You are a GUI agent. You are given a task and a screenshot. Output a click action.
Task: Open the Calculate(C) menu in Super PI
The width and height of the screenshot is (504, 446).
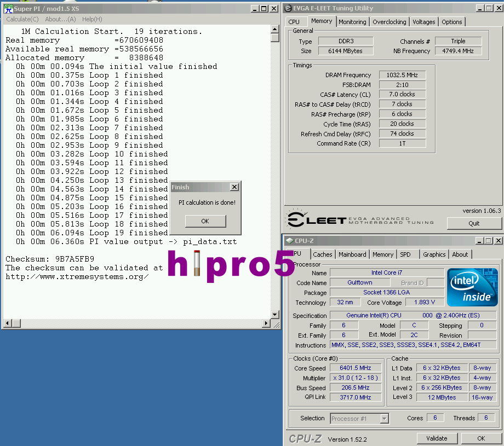[x=22, y=19]
